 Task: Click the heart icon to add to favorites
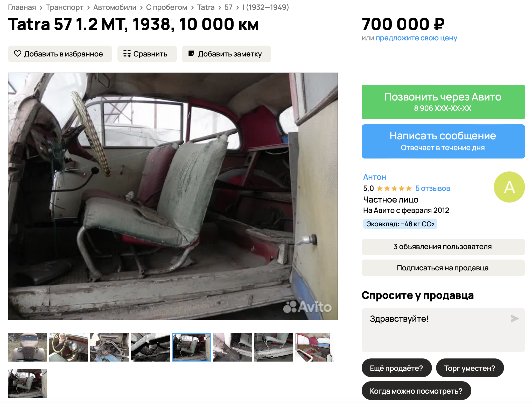tap(18, 54)
